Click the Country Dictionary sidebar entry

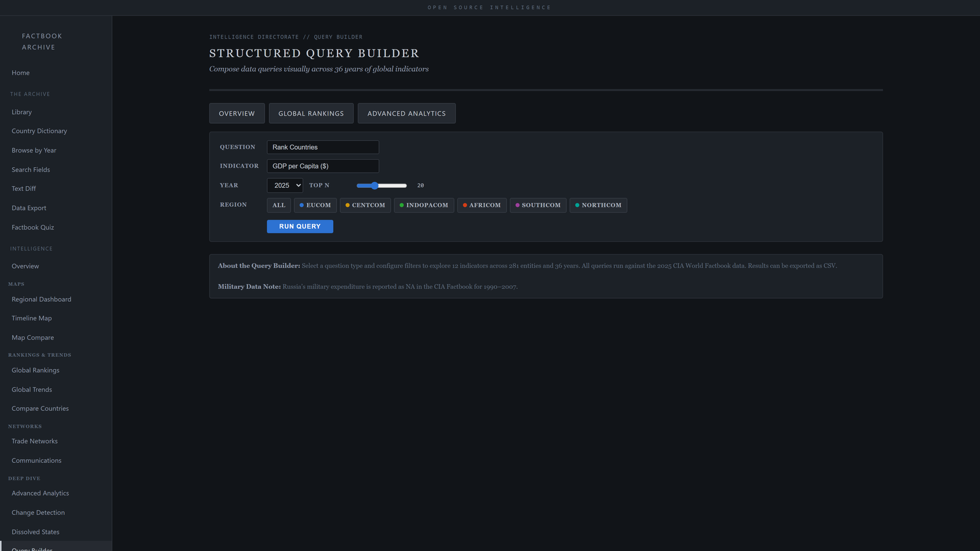(x=39, y=130)
